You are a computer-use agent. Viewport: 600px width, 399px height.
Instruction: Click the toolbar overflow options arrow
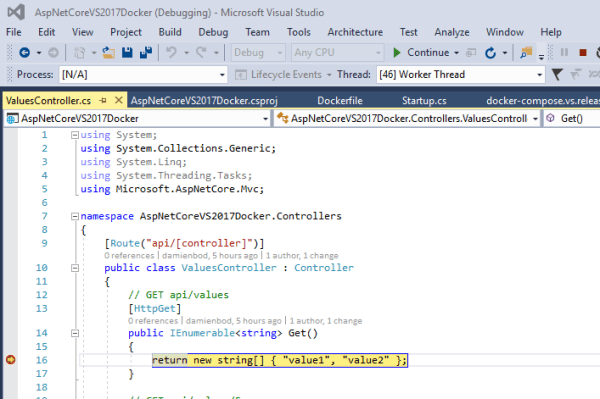(x=541, y=57)
